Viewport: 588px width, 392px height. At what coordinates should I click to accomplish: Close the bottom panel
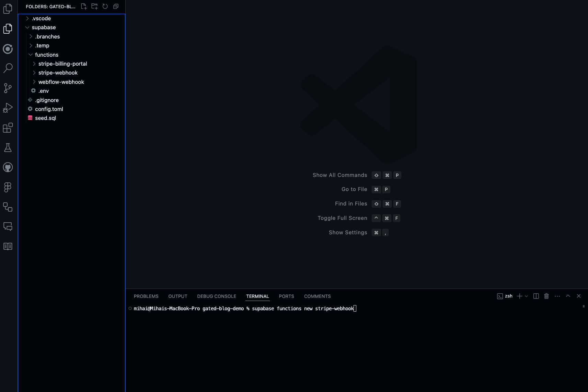(578, 296)
